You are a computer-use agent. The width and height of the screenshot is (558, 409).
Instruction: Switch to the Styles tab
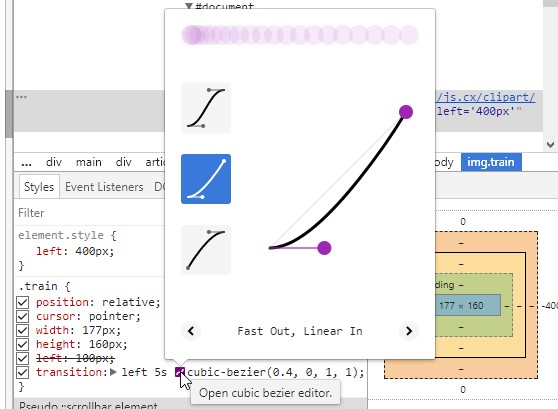coord(39,187)
